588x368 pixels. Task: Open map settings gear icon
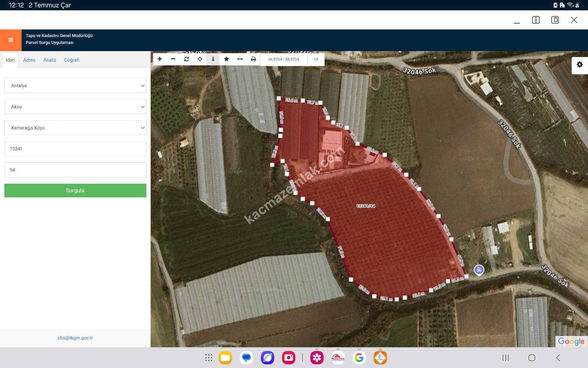579,65
